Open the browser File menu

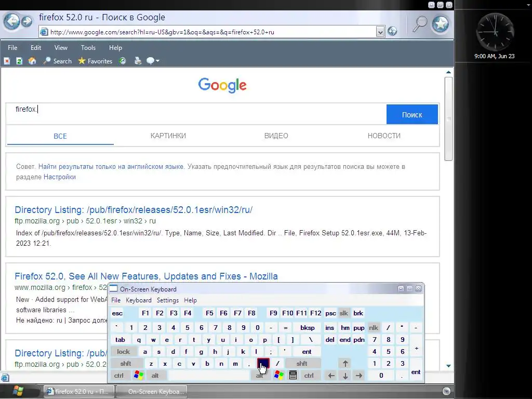tap(12, 47)
